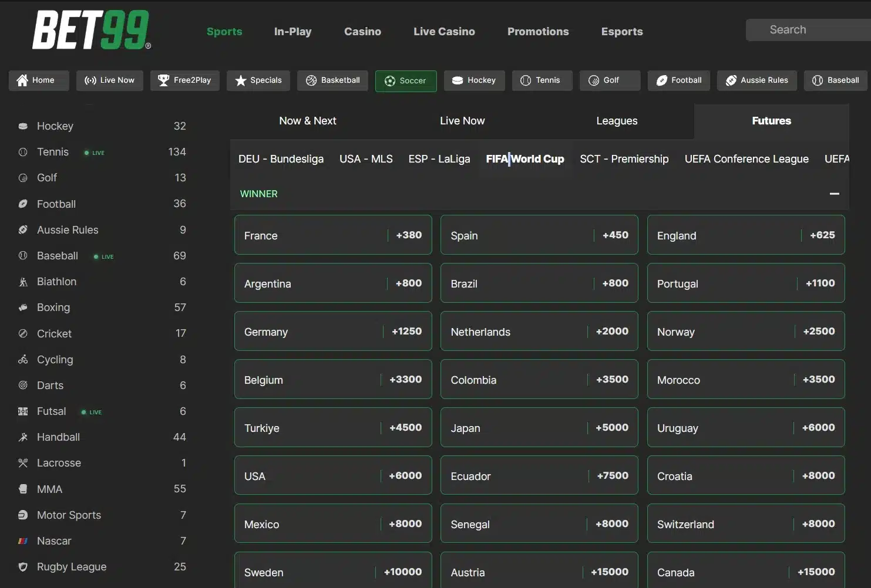
Task: Click the Hockey puck icon in toolbar
Action: pos(458,80)
